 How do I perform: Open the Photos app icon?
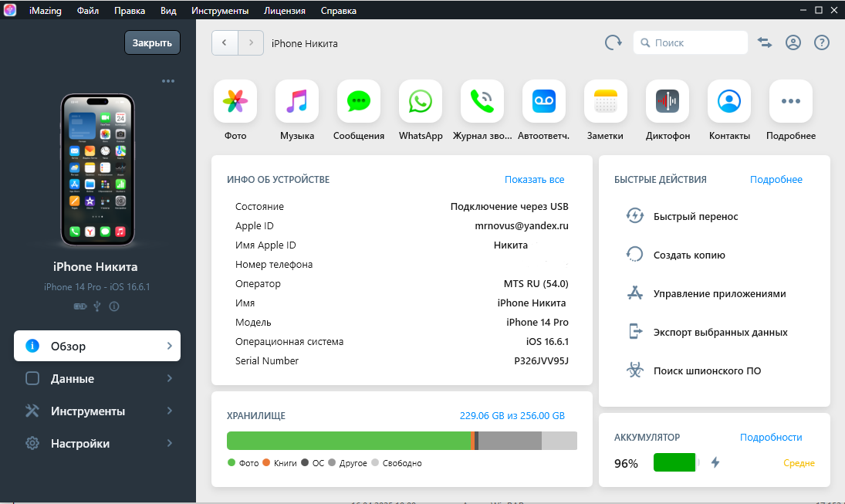(235, 101)
